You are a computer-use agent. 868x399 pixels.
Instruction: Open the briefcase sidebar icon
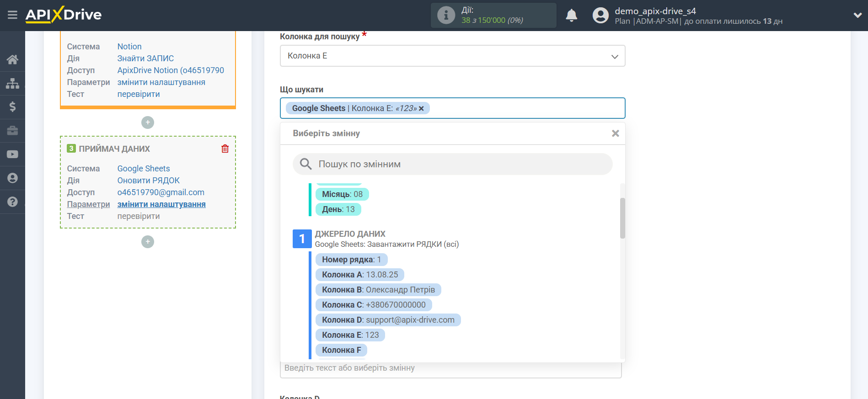coord(12,131)
